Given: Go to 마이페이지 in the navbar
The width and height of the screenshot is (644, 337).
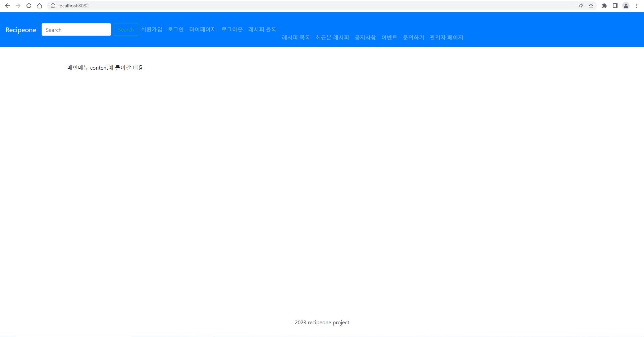Looking at the screenshot, I should (x=203, y=29).
